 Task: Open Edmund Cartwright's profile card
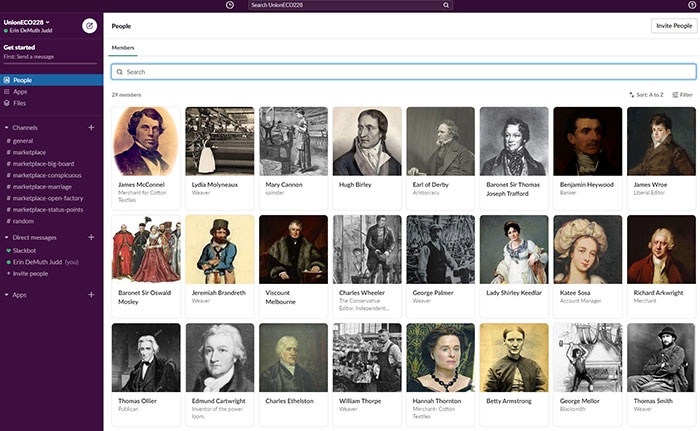pyautogui.click(x=220, y=374)
